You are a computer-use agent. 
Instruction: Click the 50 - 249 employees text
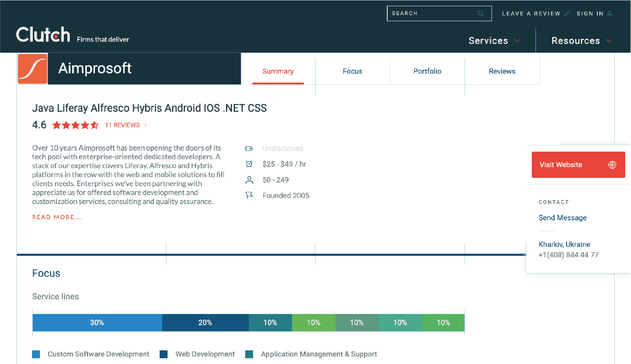point(276,180)
